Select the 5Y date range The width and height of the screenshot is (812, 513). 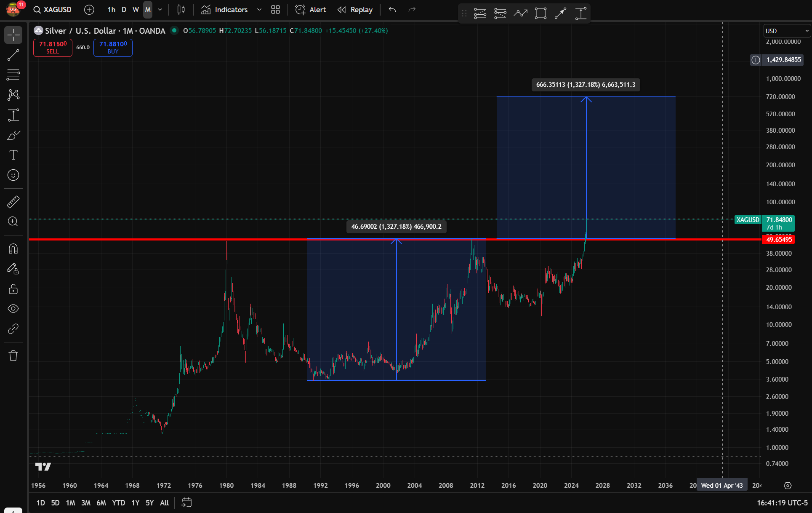coord(149,502)
